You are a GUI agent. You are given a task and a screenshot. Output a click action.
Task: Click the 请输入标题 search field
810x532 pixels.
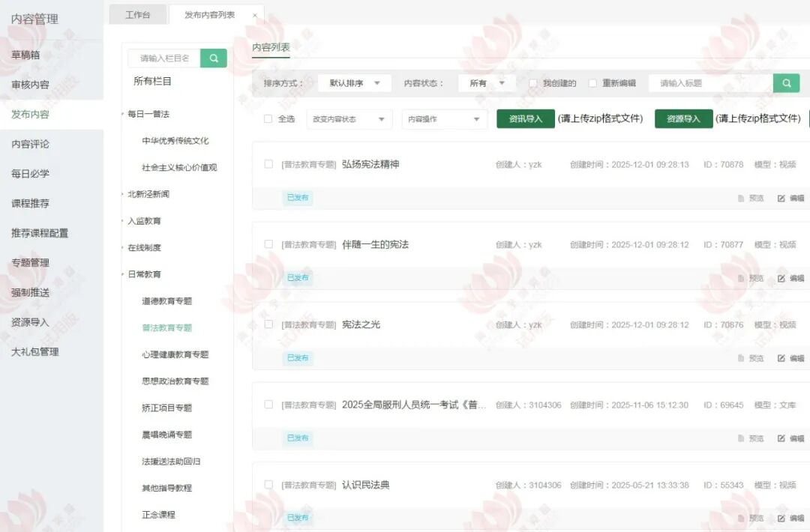pyautogui.click(x=710, y=83)
